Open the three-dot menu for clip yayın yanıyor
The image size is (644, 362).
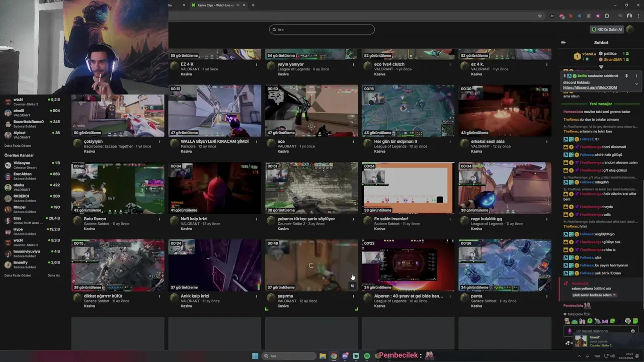353,64
